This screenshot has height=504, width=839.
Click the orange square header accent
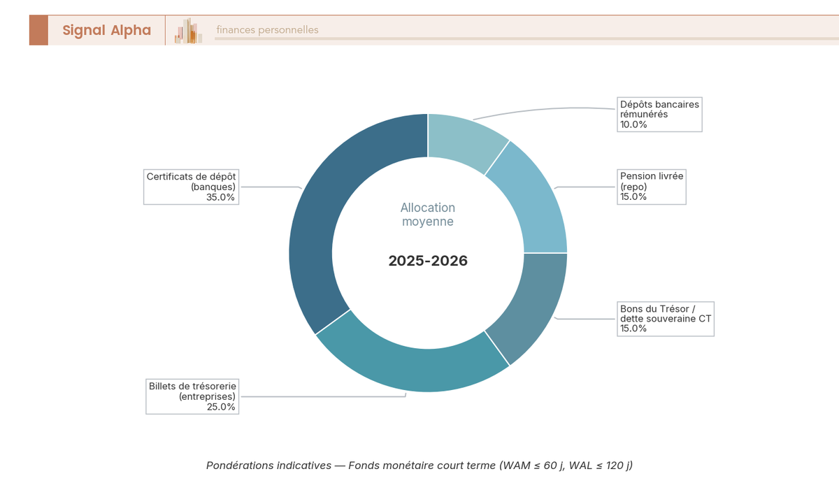coord(38,30)
